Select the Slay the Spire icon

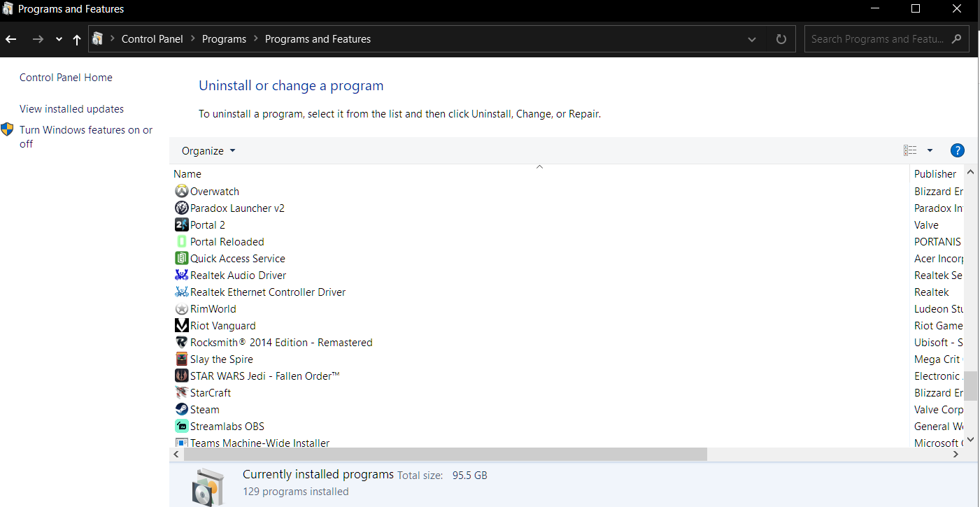pos(181,359)
